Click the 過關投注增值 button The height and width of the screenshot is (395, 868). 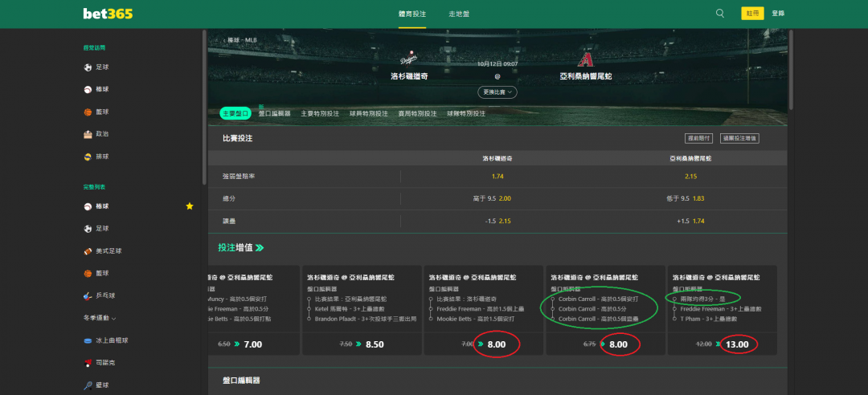pos(739,138)
